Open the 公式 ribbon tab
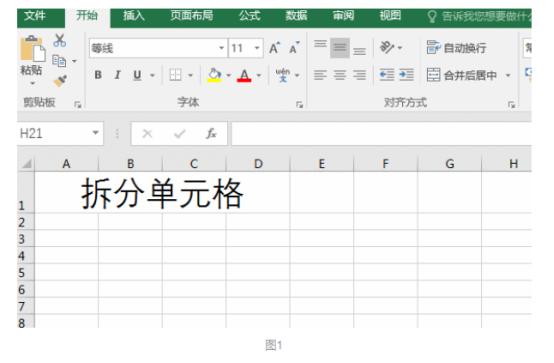 pyautogui.click(x=249, y=16)
